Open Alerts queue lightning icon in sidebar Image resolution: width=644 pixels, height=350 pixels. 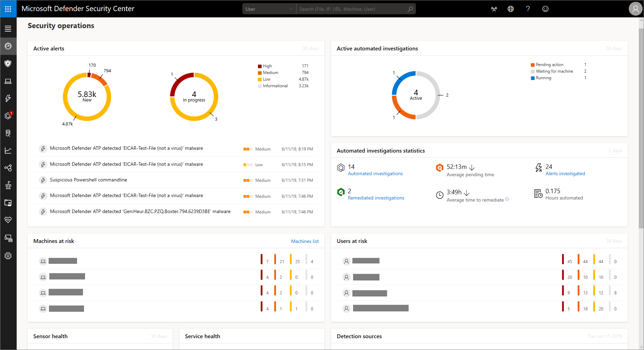(x=8, y=98)
